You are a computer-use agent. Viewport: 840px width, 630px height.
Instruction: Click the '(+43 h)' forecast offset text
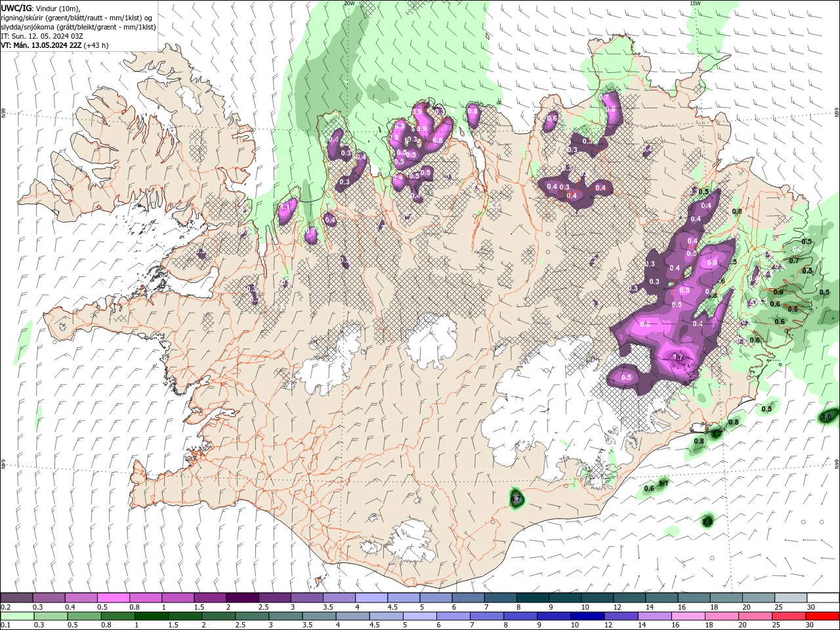tap(96, 45)
